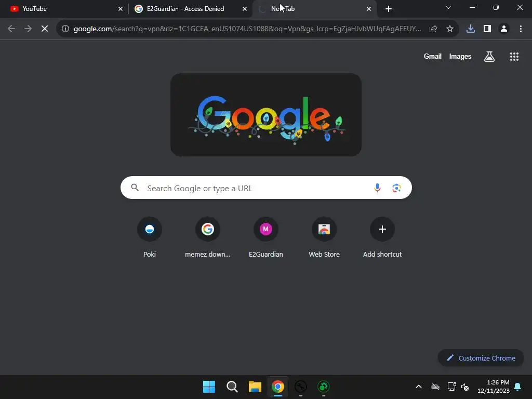Start voice search with microphone
The image size is (532, 399).
[377, 188]
